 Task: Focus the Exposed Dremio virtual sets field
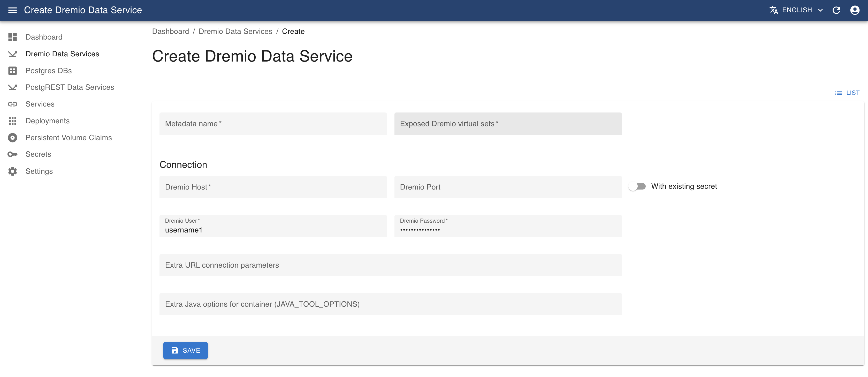[x=508, y=124]
